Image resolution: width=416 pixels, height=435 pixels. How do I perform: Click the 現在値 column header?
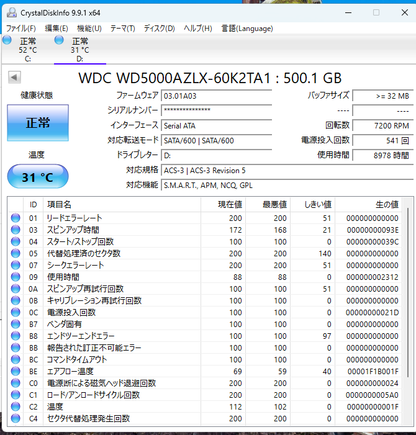(x=223, y=205)
